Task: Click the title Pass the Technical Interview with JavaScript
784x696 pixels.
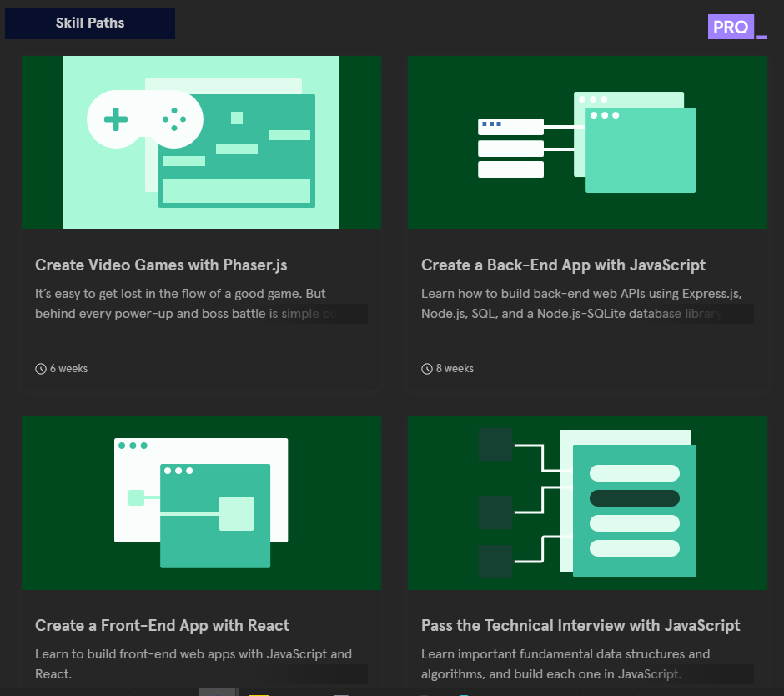Action: click(x=580, y=625)
